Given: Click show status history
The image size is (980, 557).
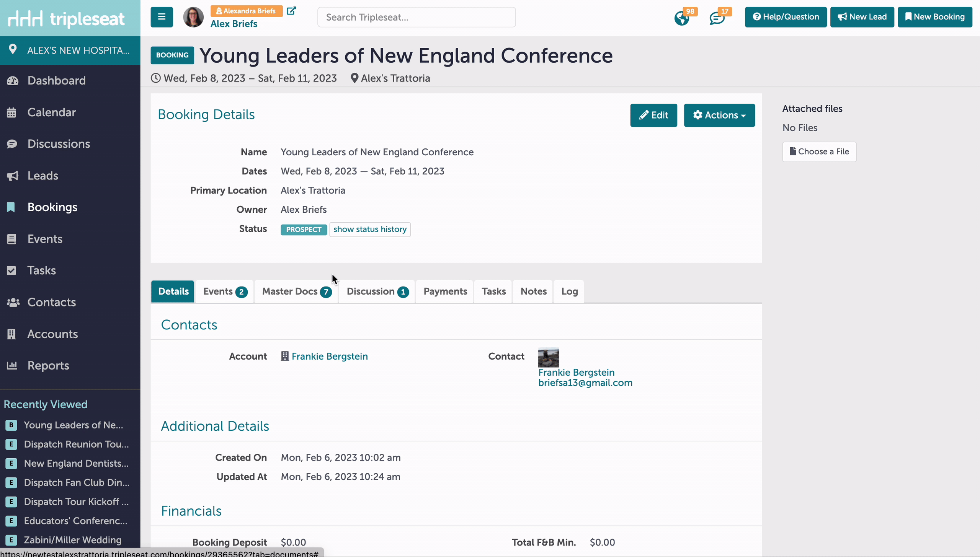Looking at the screenshot, I should pos(370,229).
